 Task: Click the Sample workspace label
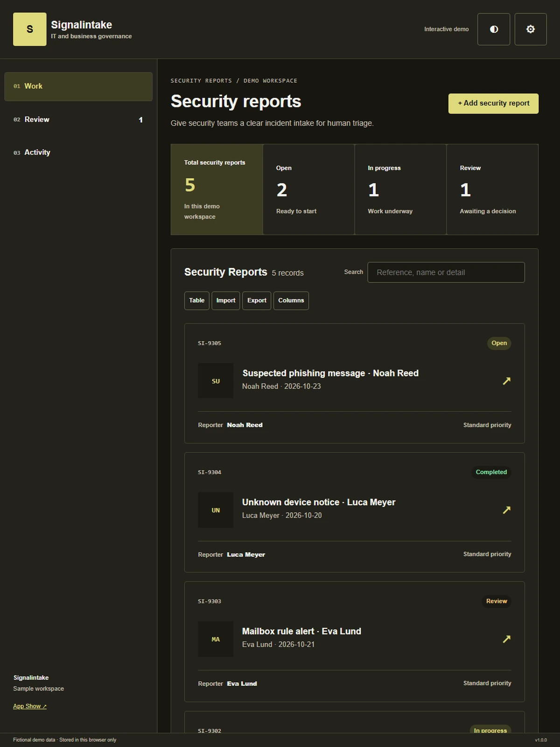tap(38, 689)
